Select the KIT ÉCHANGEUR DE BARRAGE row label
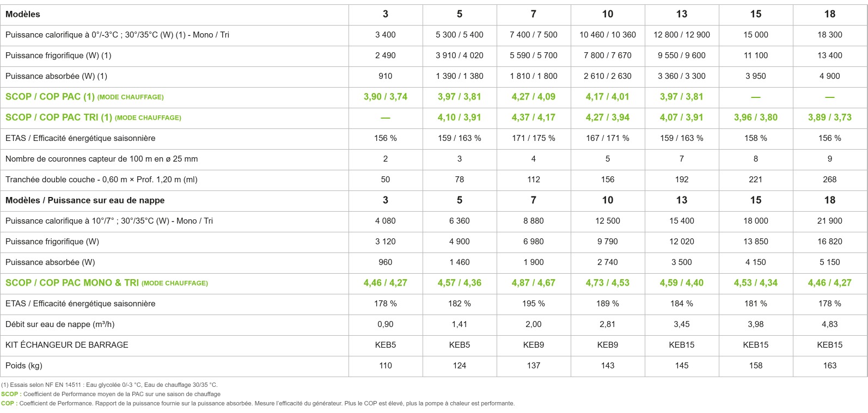Image resolution: width=868 pixels, height=413 pixels. [x=67, y=345]
